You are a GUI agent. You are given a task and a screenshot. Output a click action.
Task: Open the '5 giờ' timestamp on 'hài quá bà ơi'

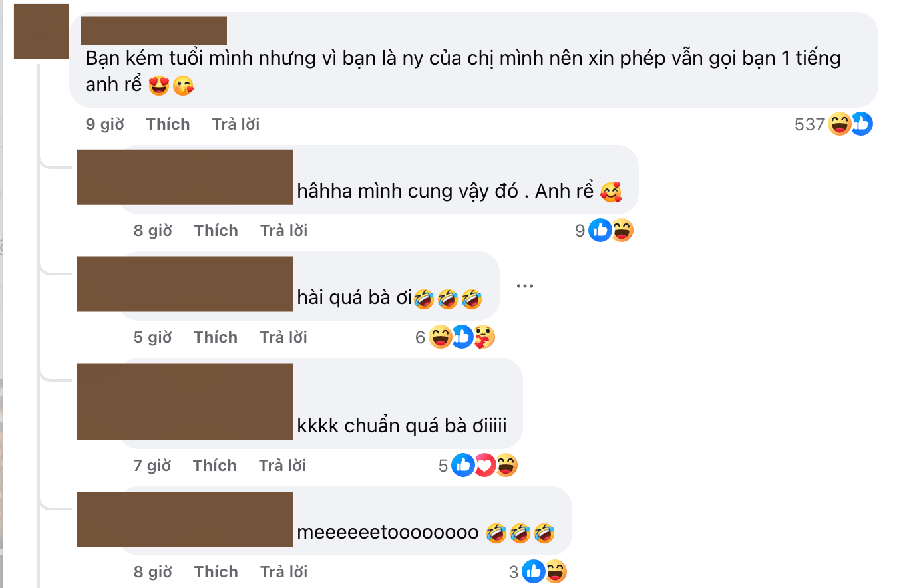tap(152, 337)
